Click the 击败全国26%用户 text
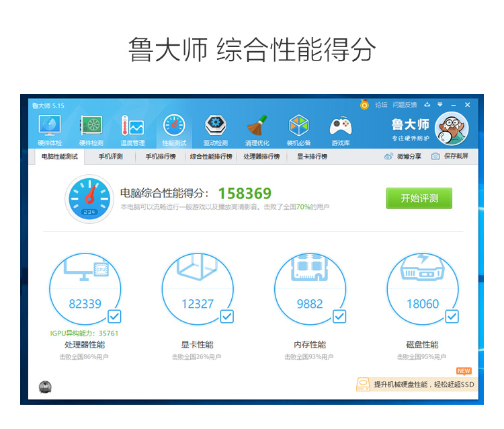Image resolution: width=504 pixels, height=429 pixels. tap(197, 357)
